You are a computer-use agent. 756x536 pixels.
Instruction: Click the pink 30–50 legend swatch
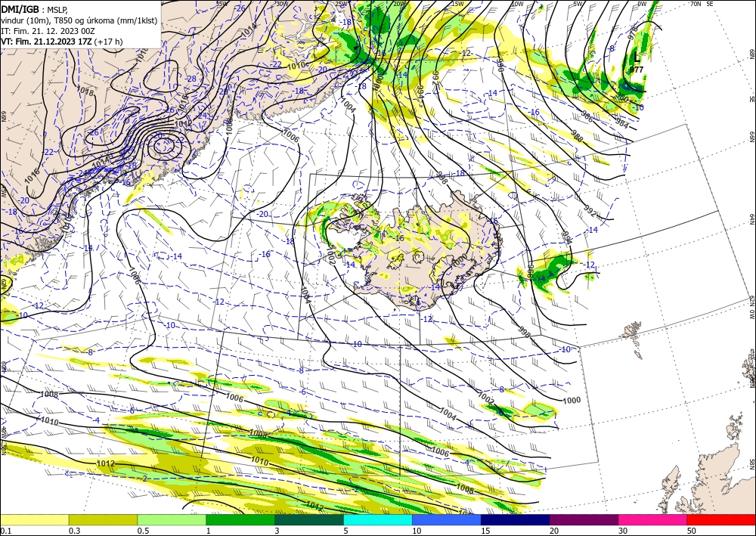click(x=653, y=520)
